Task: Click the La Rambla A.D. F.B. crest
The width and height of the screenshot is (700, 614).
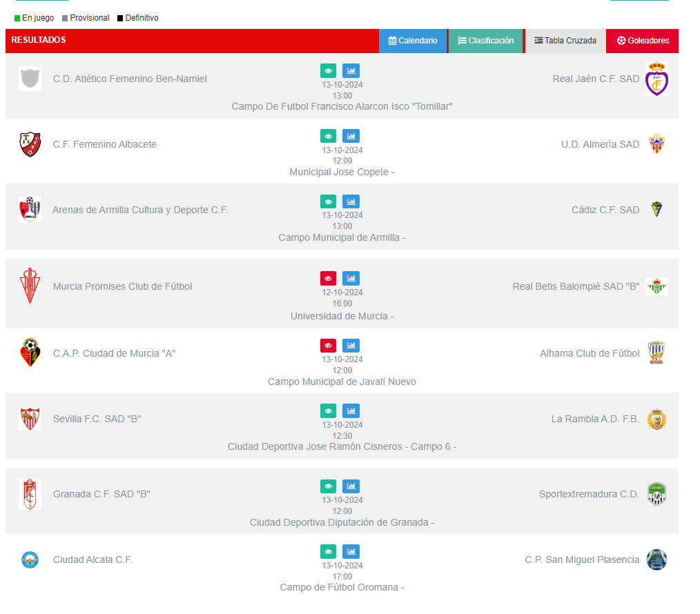Action: [x=657, y=419]
